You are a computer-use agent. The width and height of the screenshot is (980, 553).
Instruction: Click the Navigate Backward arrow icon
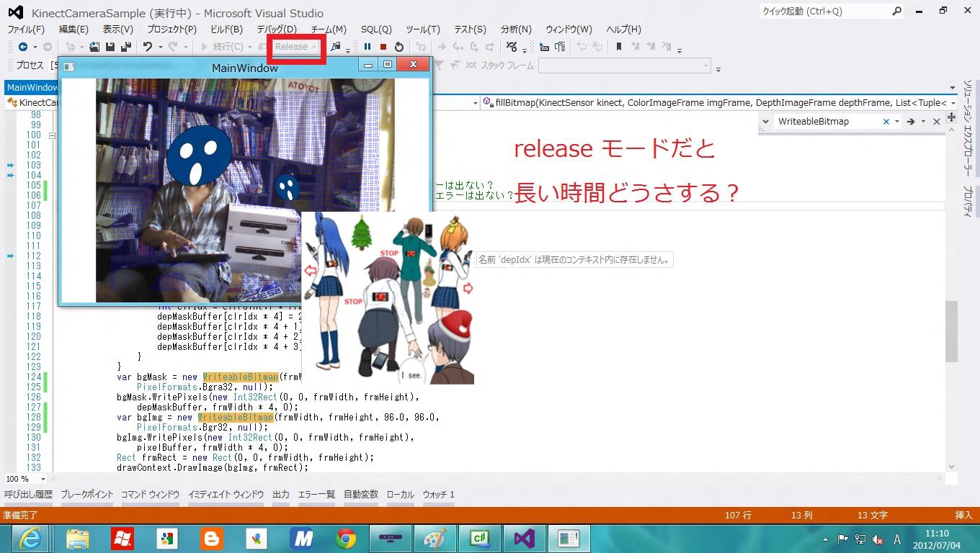click(23, 47)
